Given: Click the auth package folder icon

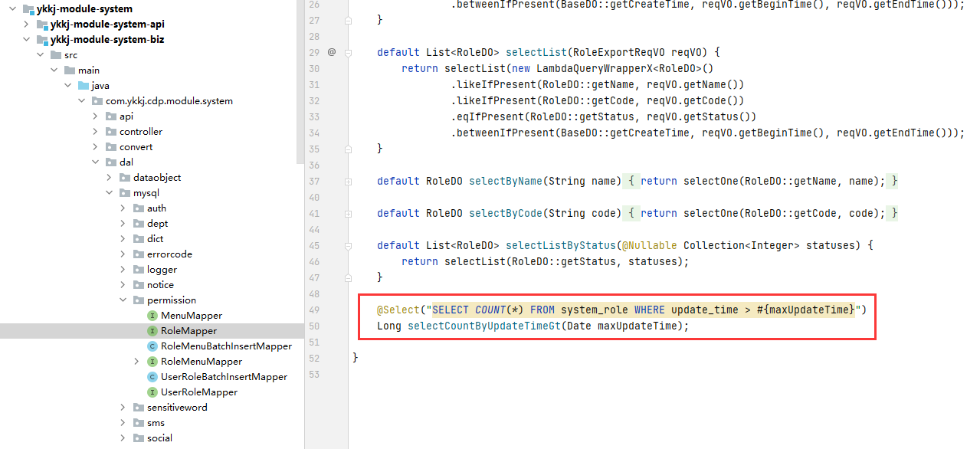Looking at the screenshot, I should pyautogui.click(x=138, y=208).
